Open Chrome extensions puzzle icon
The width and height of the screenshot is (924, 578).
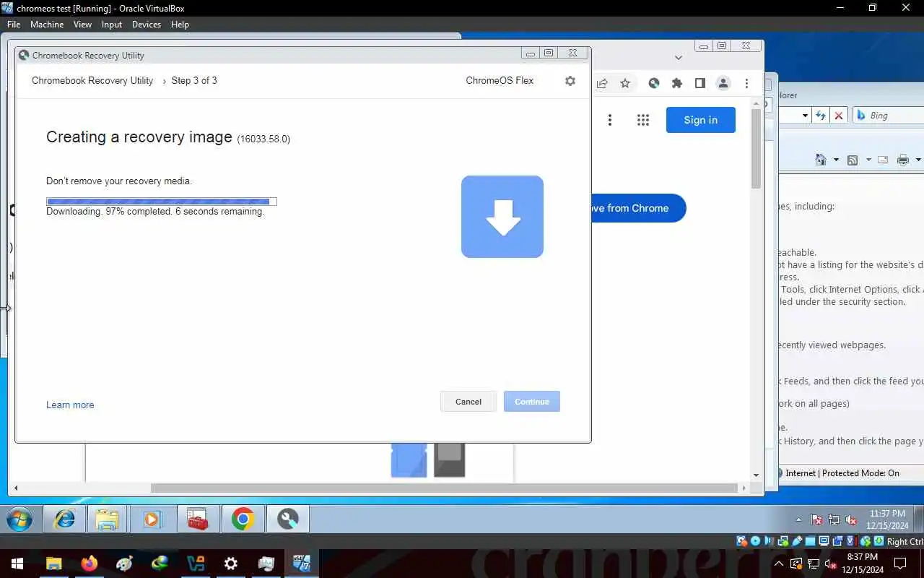pyautogui.click(x=677, y=83)
